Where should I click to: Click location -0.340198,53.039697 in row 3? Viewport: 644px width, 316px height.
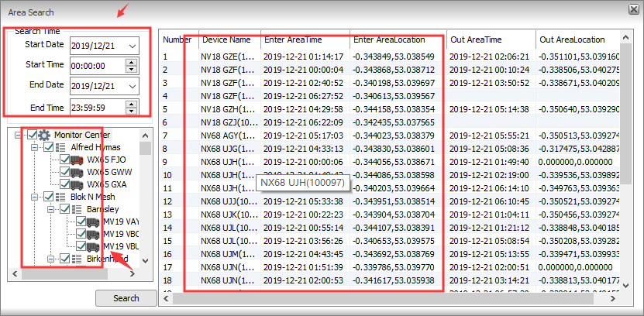point(394,83)
